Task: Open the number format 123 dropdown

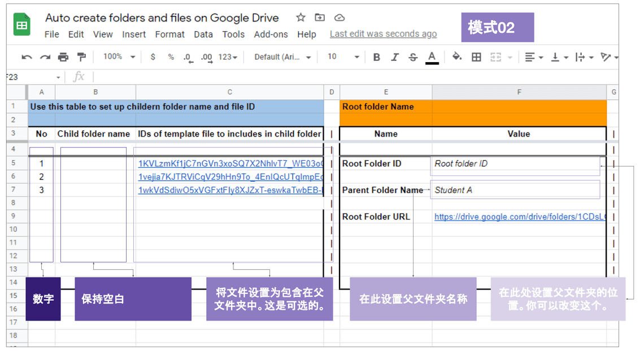Action: pyautogui.click(x=228, y=57)
